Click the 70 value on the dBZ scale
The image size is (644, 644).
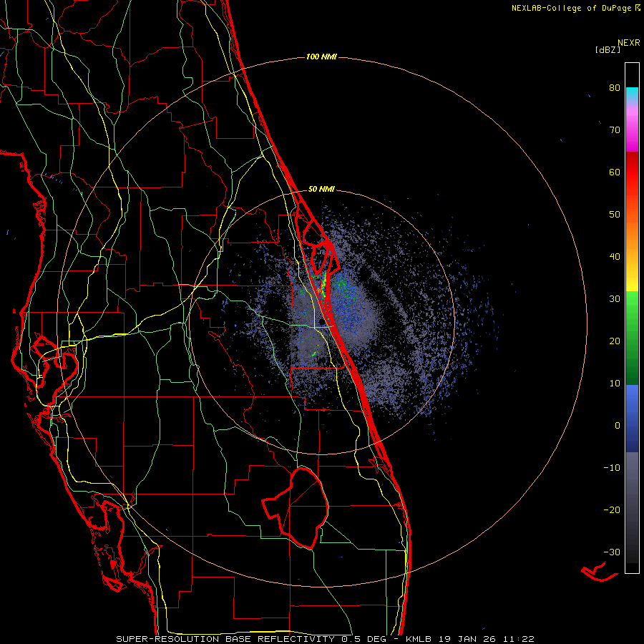pos(615,130)
